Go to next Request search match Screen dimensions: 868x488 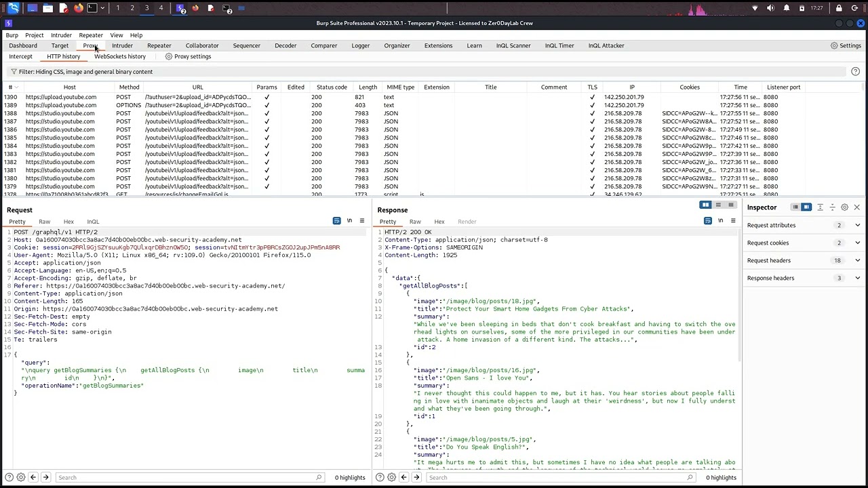click(x=45, y=477)
